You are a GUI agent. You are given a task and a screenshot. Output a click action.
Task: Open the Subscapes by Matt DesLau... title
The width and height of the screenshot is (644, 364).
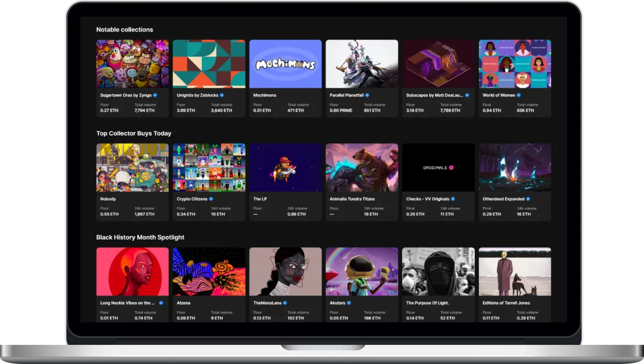435,95
